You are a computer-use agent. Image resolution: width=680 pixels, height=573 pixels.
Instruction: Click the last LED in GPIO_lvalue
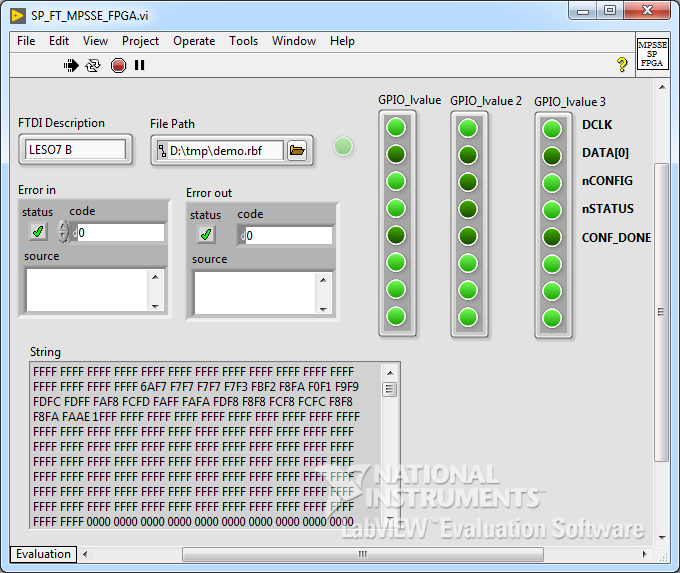pyautogui.click(x=396, y=317)
